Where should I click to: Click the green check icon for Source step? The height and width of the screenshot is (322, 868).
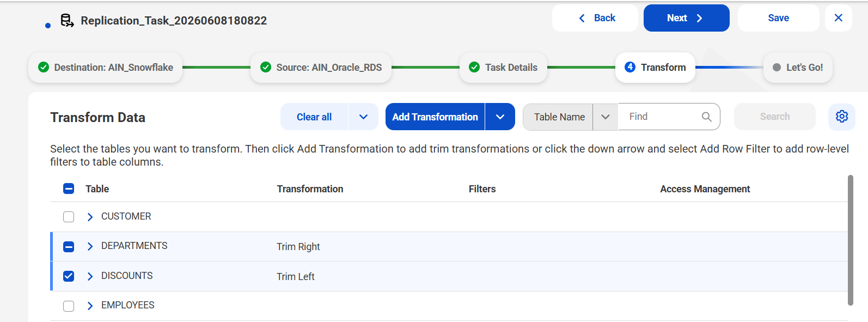[x=266, y=67]
